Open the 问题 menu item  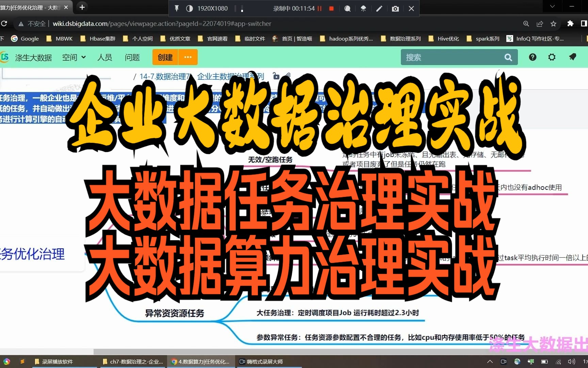pos(132,57)
